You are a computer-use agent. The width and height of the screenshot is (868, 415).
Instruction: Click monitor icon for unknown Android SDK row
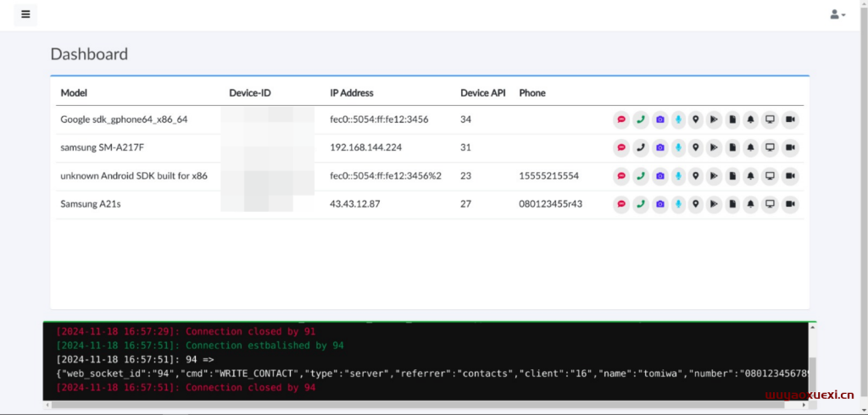(770, 176)
